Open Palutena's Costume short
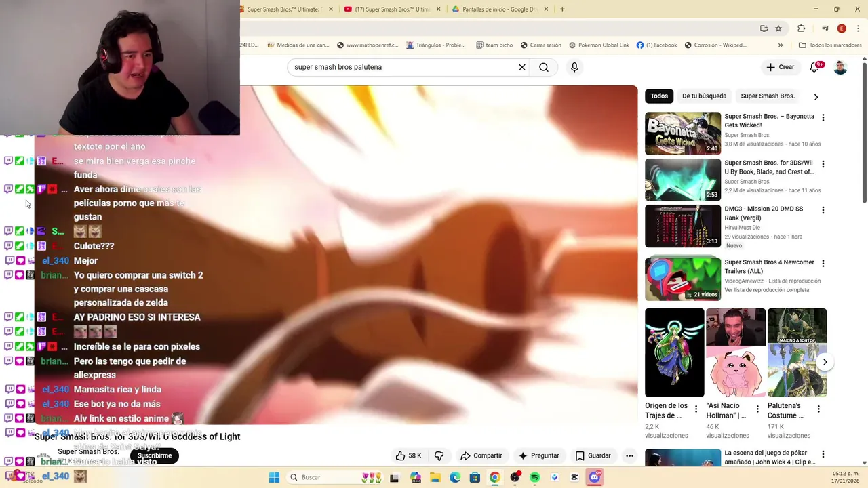This screenshot has width=868, height=488. point(797,352)
